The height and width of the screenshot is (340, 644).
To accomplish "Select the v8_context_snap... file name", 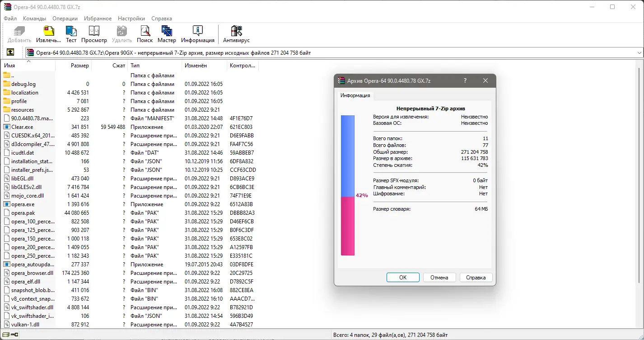I will (x=33, y=299).
